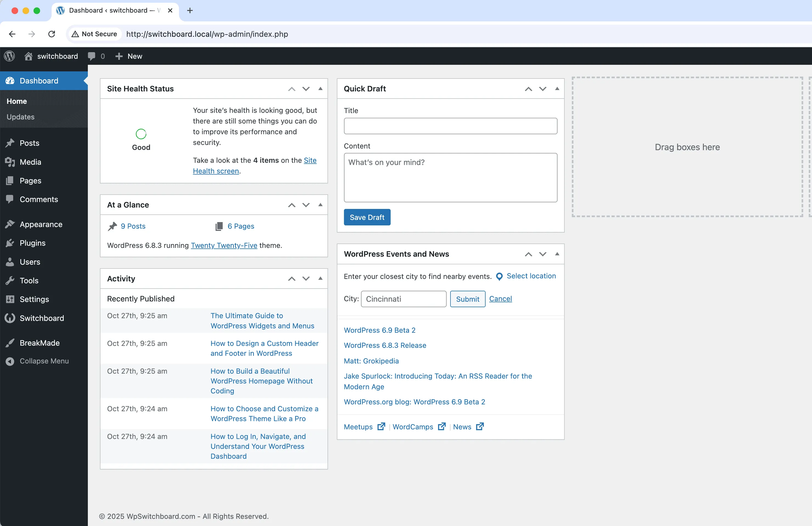812x526 pixels.
Task: Select the Posts pin icon in sidebar
Action: [x=10, y=143]
